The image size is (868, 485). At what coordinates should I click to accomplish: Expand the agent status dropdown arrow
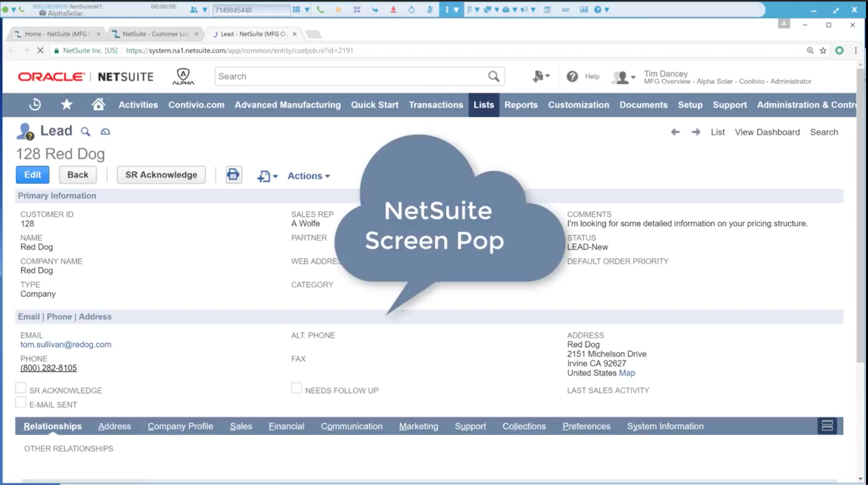(x=14, y=10)
